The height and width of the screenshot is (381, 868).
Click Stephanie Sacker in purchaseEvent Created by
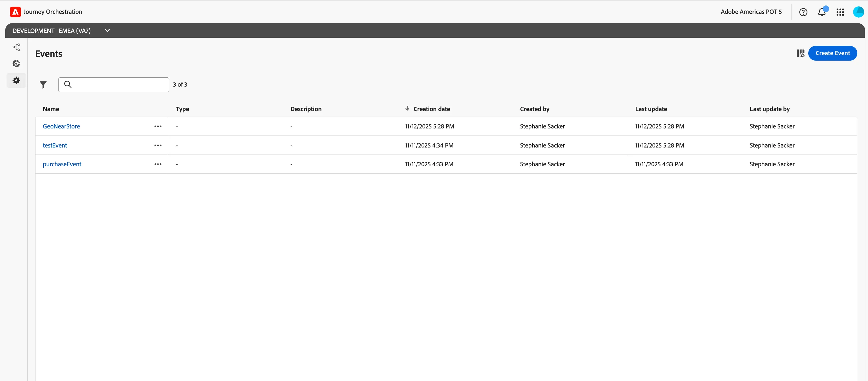pyautogui.click(x=542, y=164)
